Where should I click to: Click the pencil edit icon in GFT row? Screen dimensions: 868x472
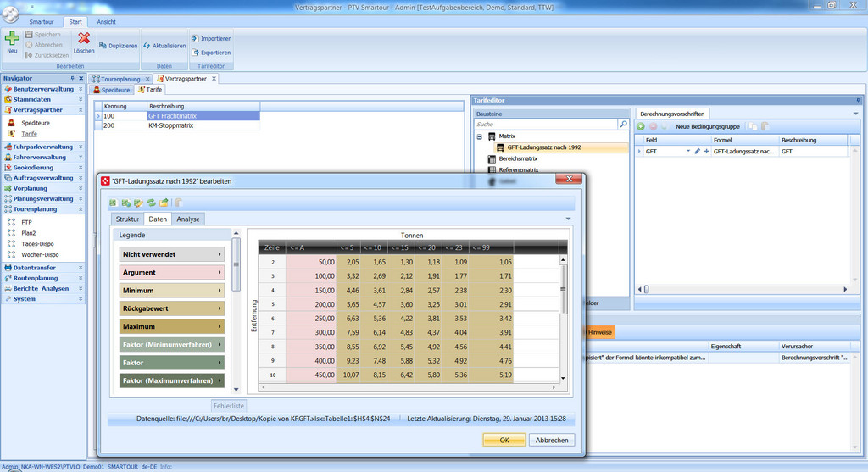[x=697, y=151]
